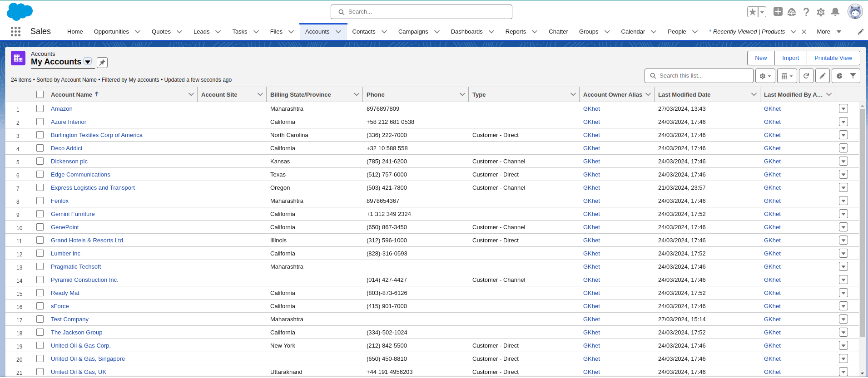868x378 pixels.
Task: Click the global Search field
Action: pyautogui.click(x=422, y=12)
